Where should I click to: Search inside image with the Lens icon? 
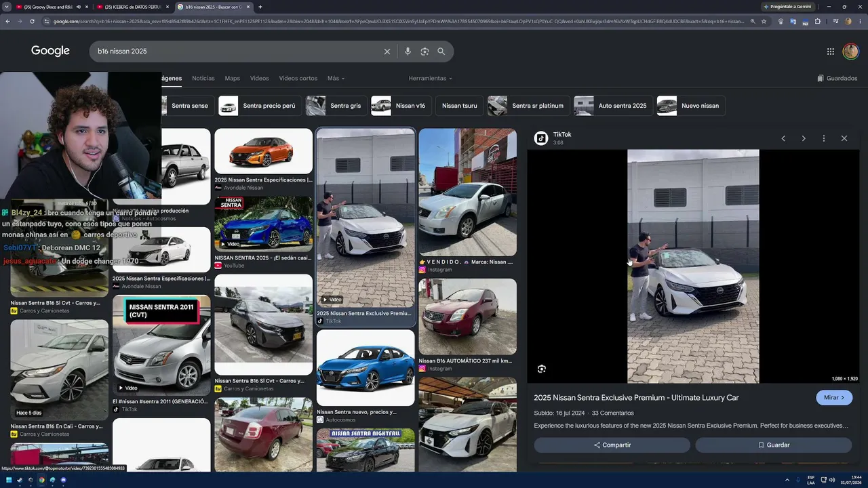(542, 369)
